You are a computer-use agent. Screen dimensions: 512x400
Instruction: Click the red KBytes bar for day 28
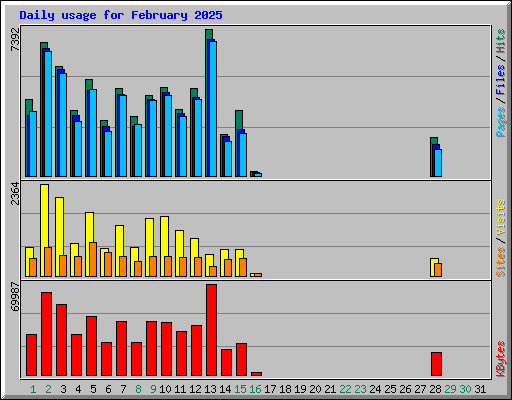[x=436, y=364]
